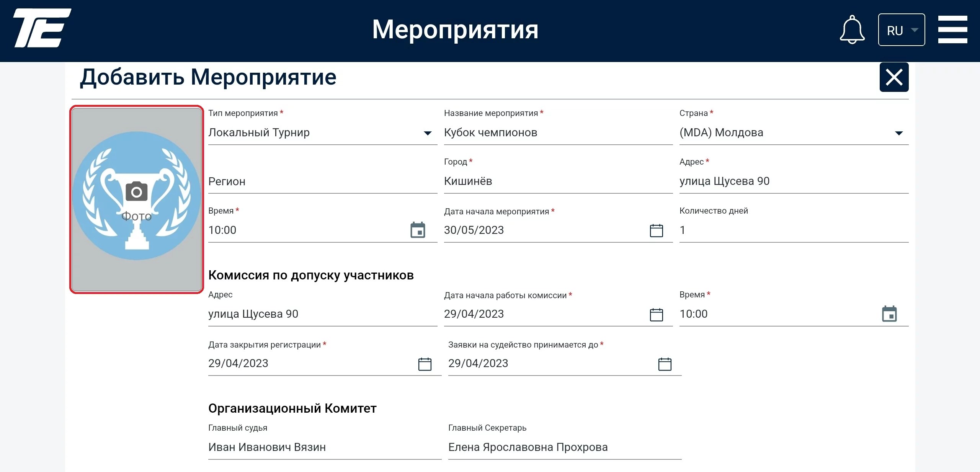Edit event Адрес field beside Город

pos(794,181)
